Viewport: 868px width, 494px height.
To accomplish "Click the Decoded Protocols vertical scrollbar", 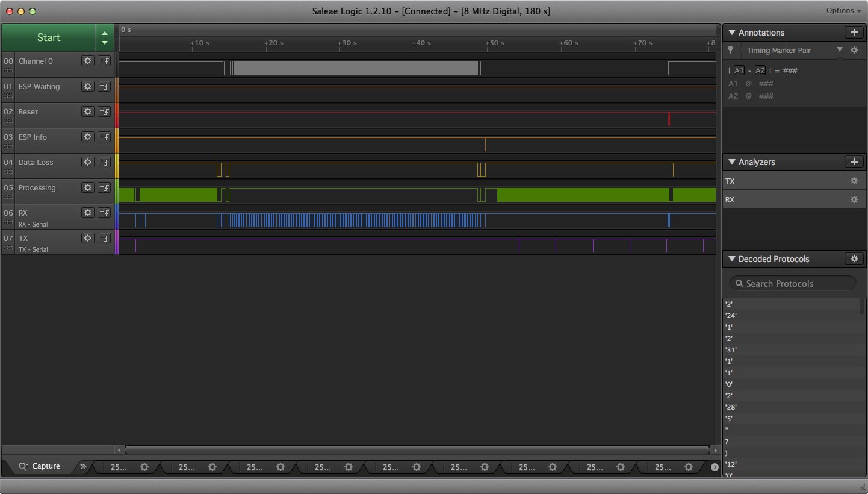I will (x=862, y=307).
